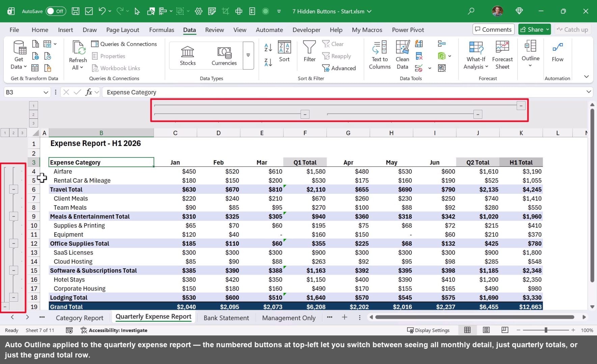Open the Developer ribbon tab
The height and width of the screenshot is (364, 597).
[306, 30]
